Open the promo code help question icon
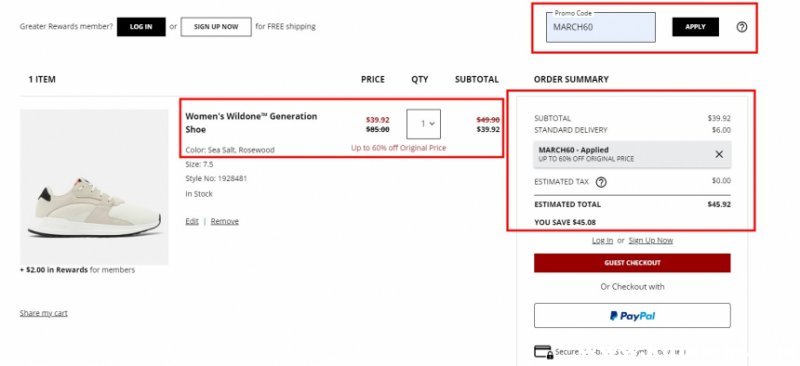Screen dimensions: 800x366 tap(742, 27)
